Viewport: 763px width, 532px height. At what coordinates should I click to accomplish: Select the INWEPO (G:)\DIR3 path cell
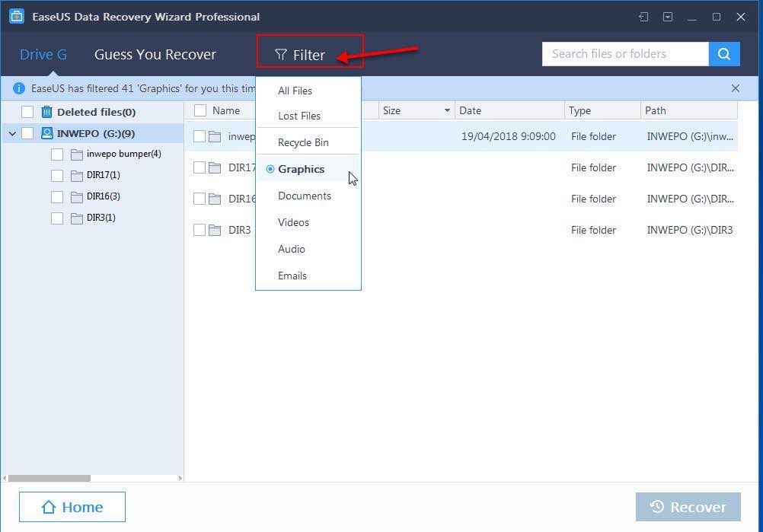click(x=690, y=230)
